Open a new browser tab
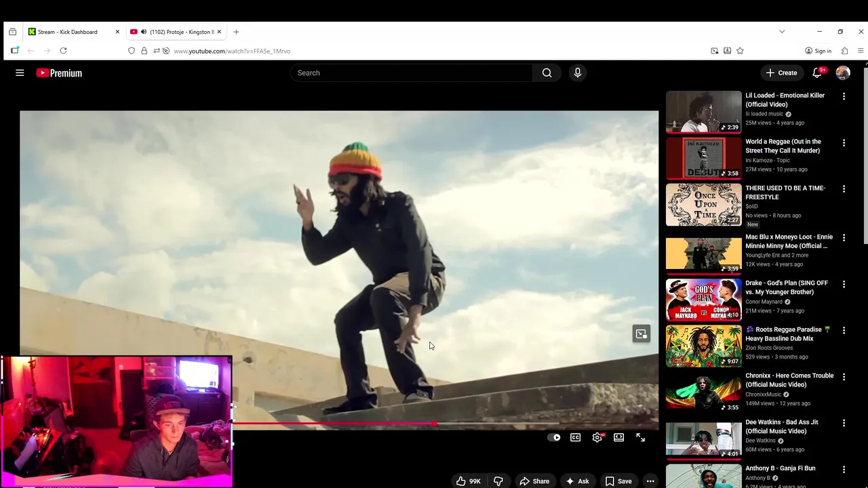This screenshot has width=868, height=488. 236,32
